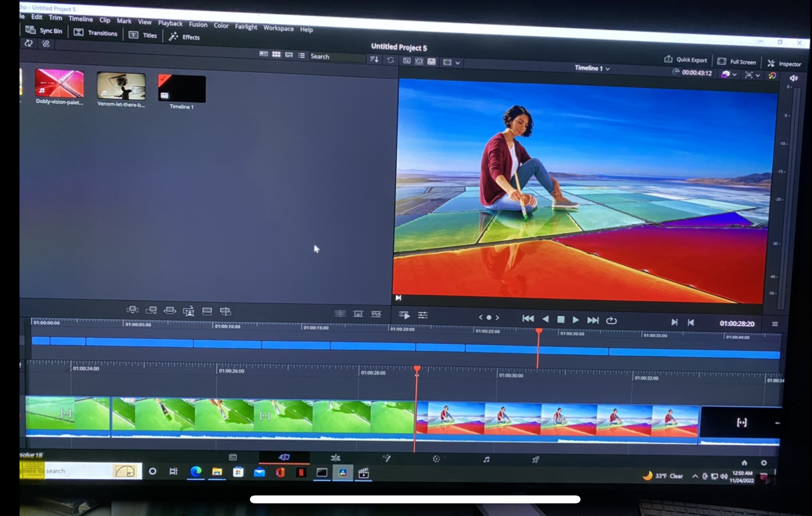Mute audio with the speaker icon

[794, 78]
